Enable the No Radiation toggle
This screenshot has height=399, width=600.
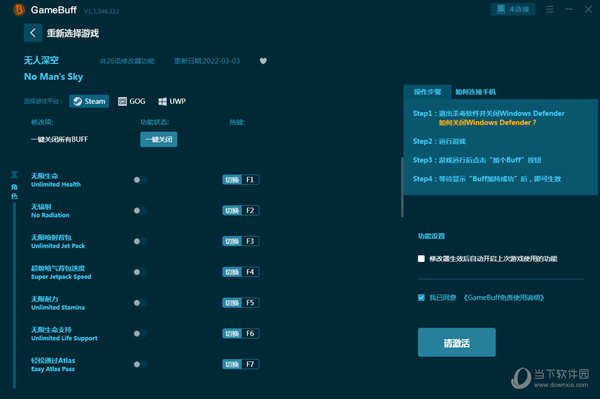pos(140,210)
